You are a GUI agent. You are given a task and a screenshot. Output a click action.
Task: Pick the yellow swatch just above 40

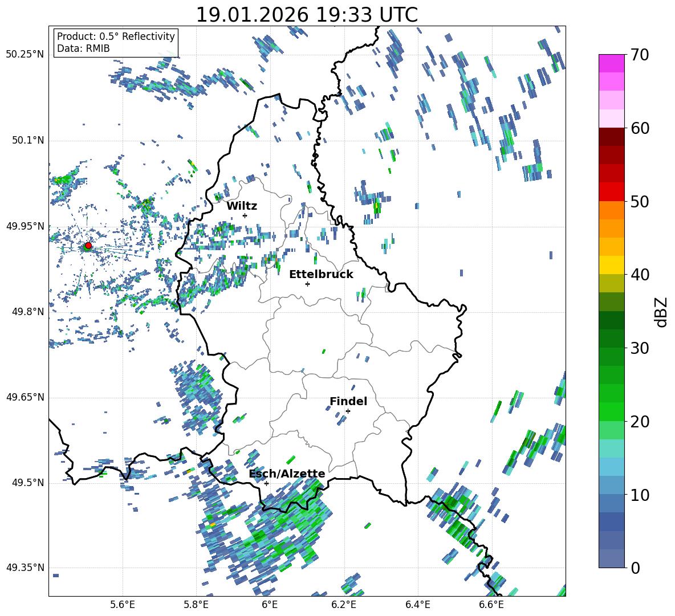612,265
